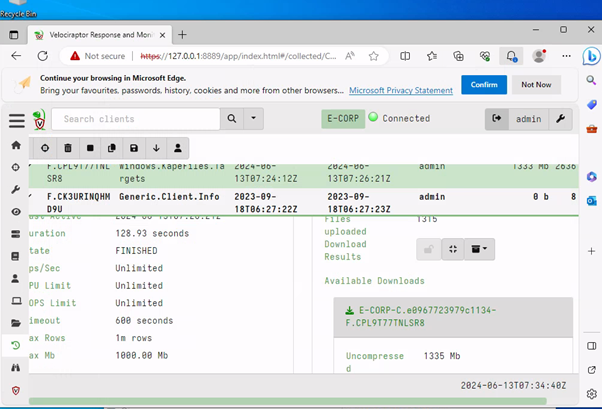Open Edge Settings and more menu
602x409 pixels.
tap(566, 56)
